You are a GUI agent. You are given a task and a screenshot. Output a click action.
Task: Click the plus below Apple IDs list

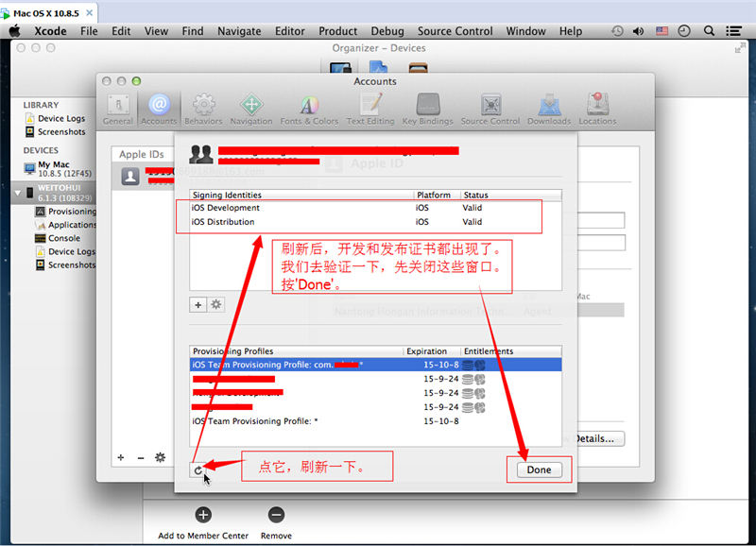121,457
